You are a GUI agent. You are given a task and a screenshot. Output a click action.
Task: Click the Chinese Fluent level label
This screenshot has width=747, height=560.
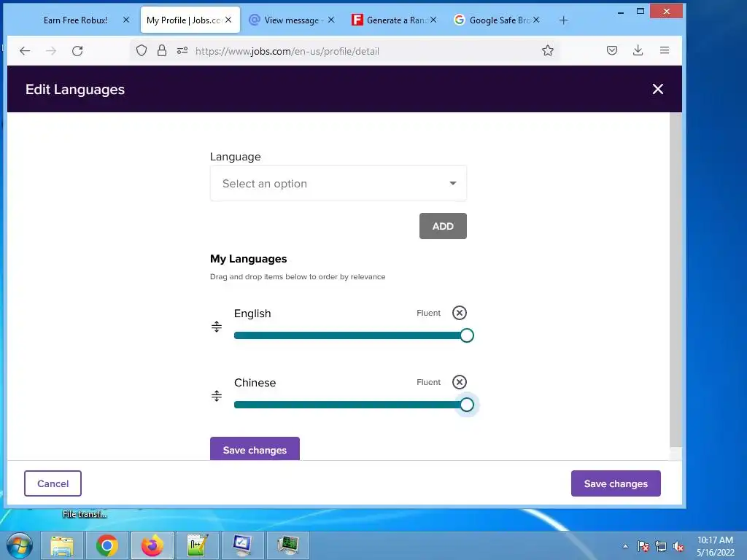428,382
